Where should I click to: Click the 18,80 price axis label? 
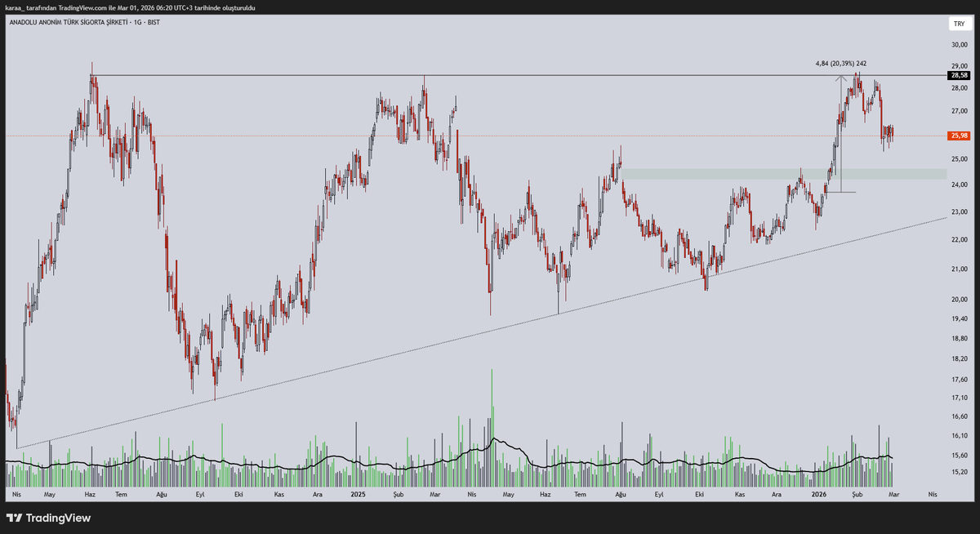click(959, 338)
